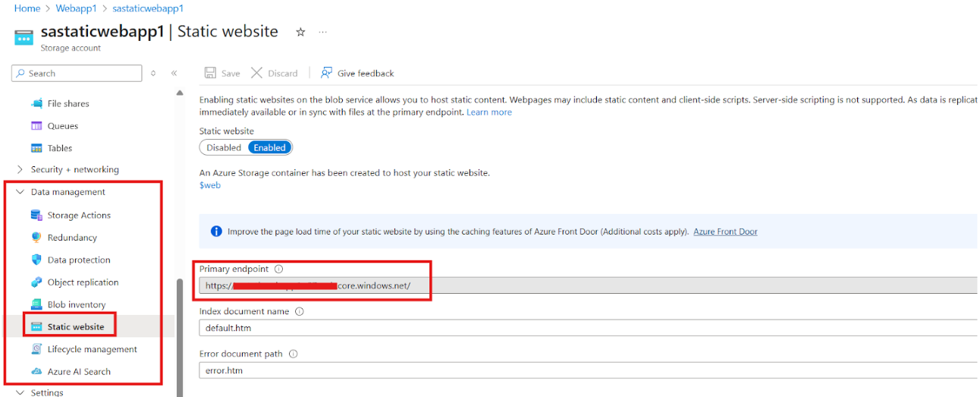Viewport: 980px width, 397px height.
Task: Click the Tables icon
Action: pos(36,148)
